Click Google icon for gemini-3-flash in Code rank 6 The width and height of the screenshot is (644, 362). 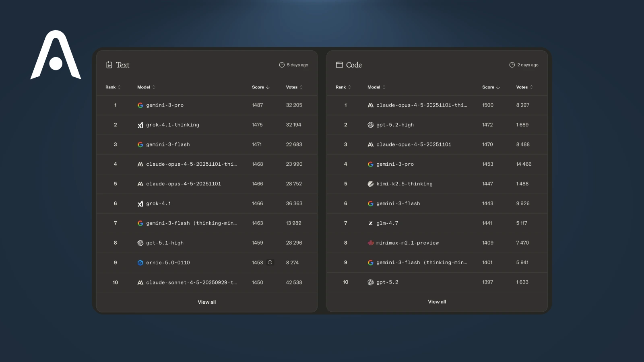tap(371, 204)
